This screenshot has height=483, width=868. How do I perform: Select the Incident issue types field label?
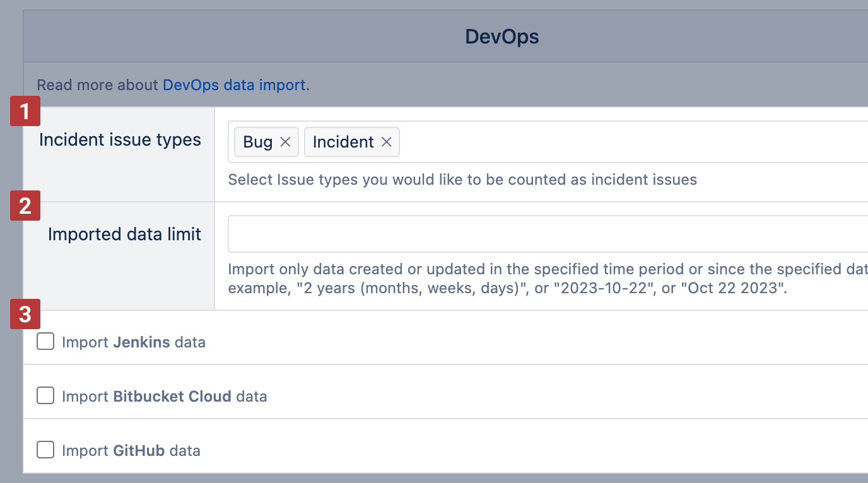click(120, 140)
